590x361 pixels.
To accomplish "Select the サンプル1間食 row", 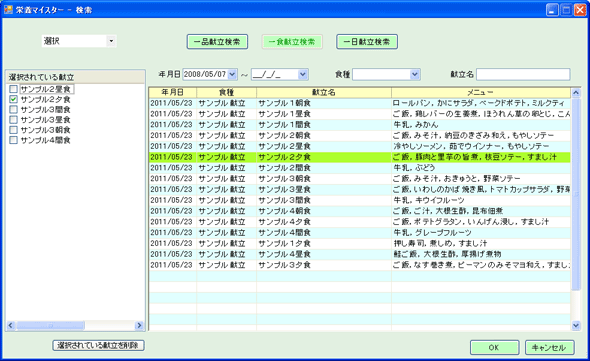I will (360, 125).
